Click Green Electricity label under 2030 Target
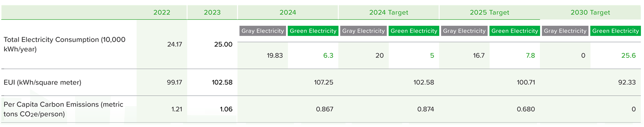Image resolution: width=644 pixels, height=127 pixels. click(615, 31)
